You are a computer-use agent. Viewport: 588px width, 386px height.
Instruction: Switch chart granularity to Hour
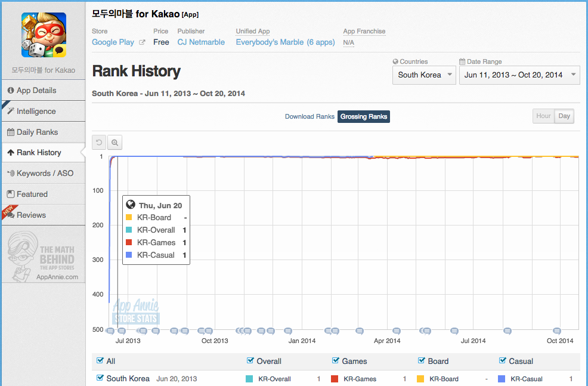pos(543,116)
